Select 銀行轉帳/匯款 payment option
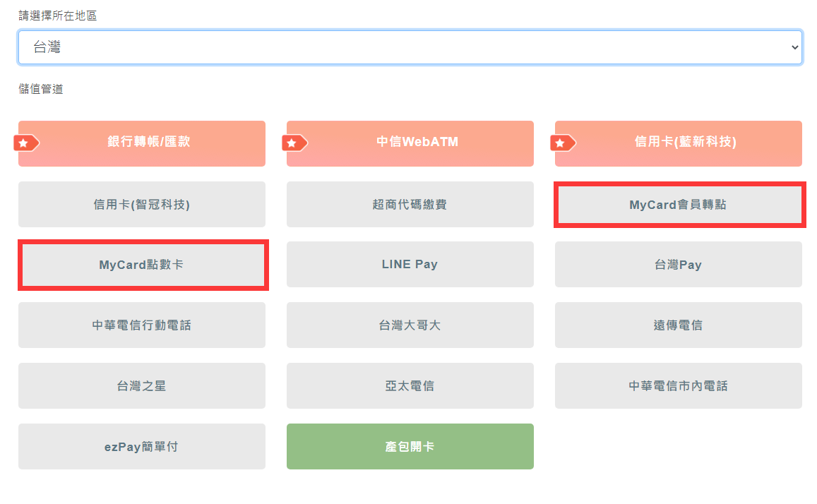Viewport: 817px width, 504px height. [142, 144]
